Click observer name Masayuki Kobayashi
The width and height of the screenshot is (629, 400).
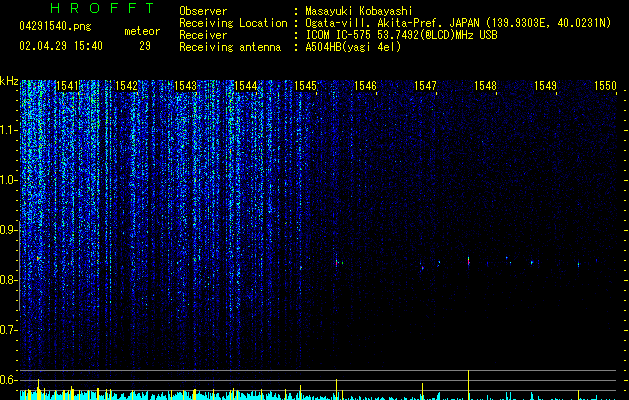pyautogui.click(x=359, y=11)
